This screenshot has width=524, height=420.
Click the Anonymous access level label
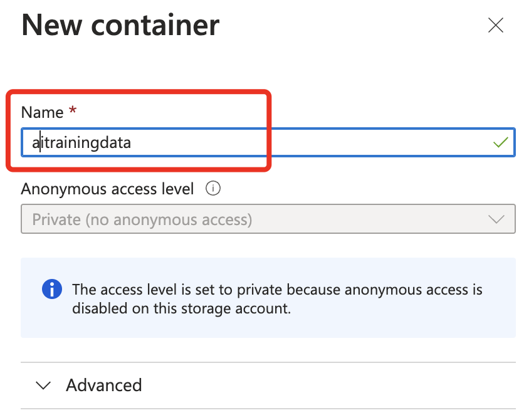tap(107, 189)
